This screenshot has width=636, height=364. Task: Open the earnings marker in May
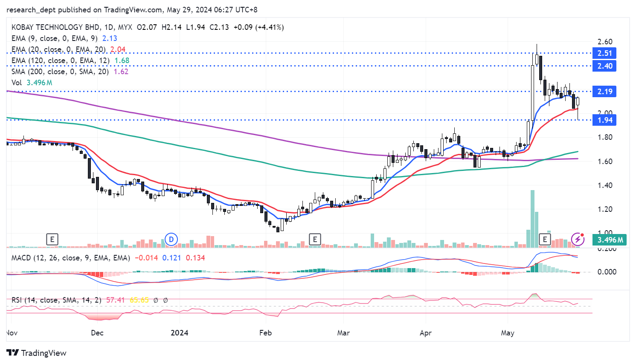point(545,240)
